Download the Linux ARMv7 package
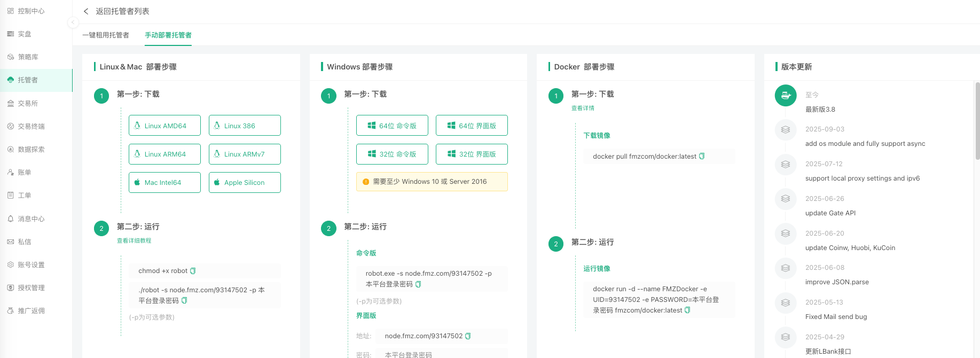Screen dimensions: 980x358 click(x=245, y=154)
